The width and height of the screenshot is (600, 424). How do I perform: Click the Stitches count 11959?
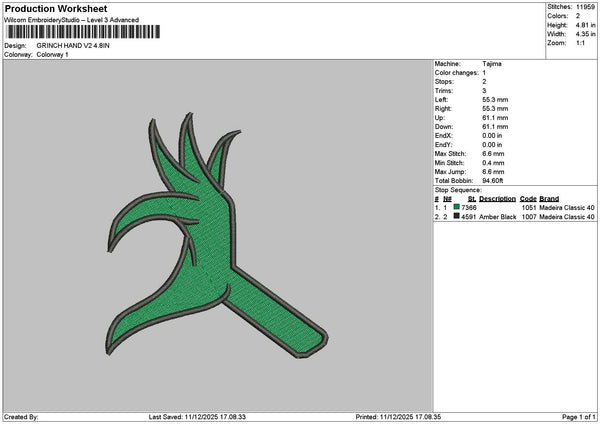[583, 7]
